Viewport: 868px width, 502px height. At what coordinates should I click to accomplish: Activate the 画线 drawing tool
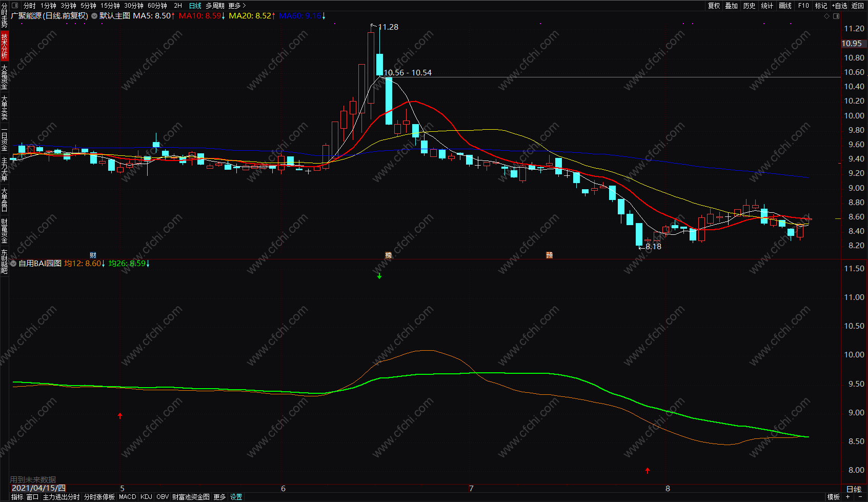click(785, 6)
